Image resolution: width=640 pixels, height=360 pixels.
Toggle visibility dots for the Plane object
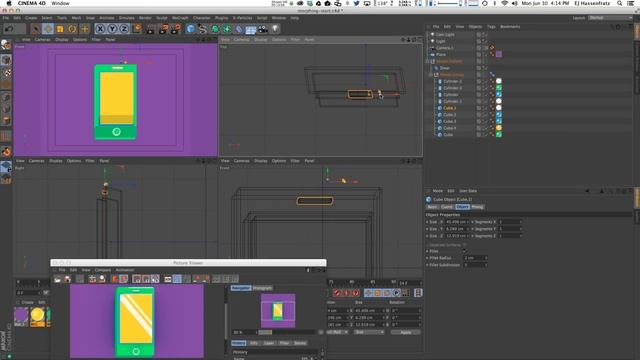click(x=484, y=54)
